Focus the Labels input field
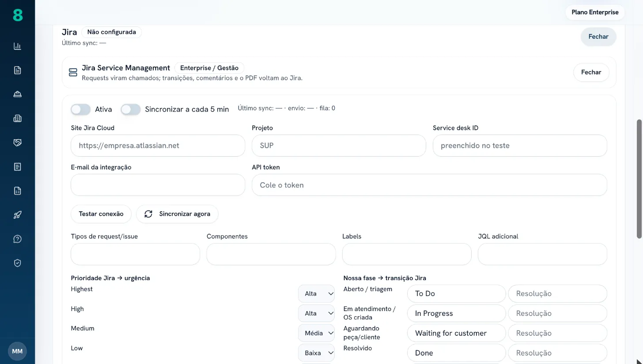 pos(407,254)
